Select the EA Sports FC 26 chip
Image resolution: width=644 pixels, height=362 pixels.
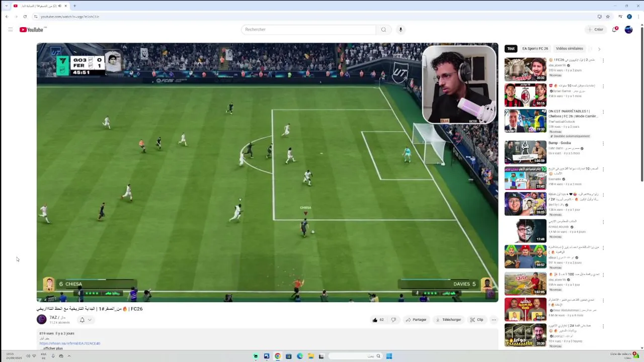(535, 49)
